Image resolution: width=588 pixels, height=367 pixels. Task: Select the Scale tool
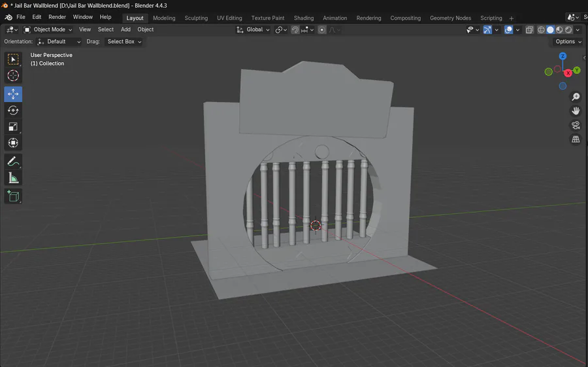(x=13, y=127)
